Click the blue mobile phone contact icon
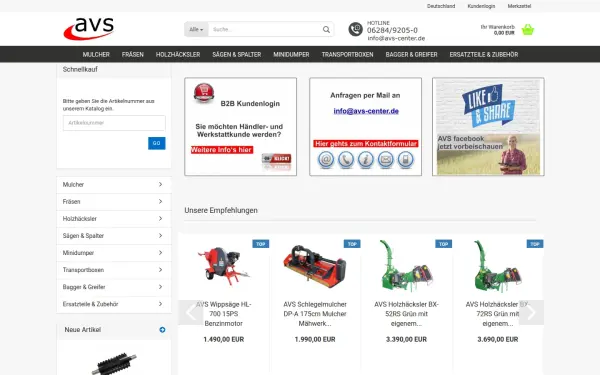 (405, 160)
